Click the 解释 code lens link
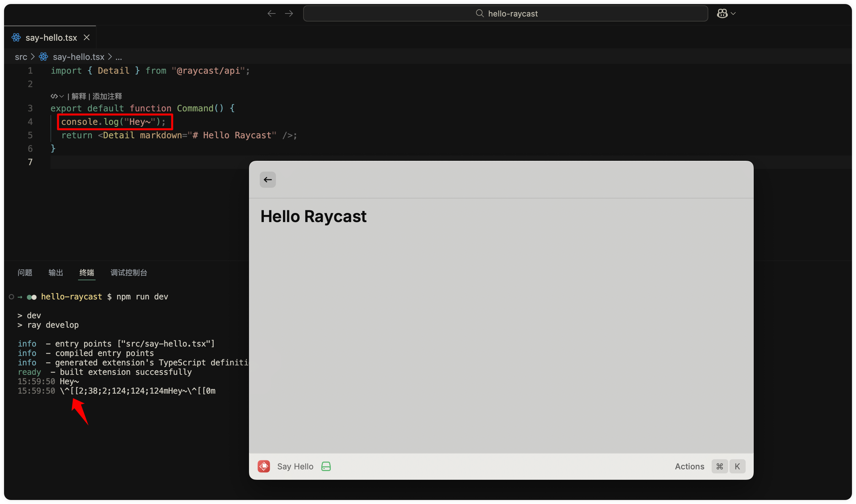The width and height of the screenshot is (856, 504). click(x=79, y=97)
